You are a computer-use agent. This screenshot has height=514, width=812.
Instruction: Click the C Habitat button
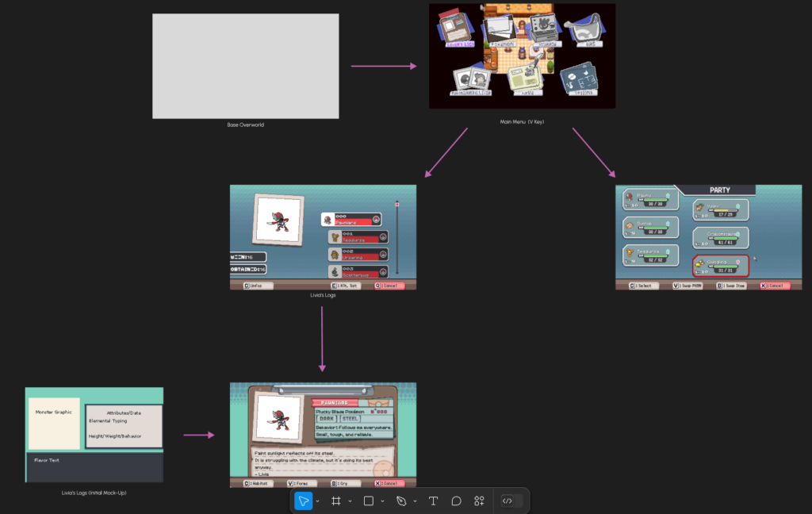258,483
